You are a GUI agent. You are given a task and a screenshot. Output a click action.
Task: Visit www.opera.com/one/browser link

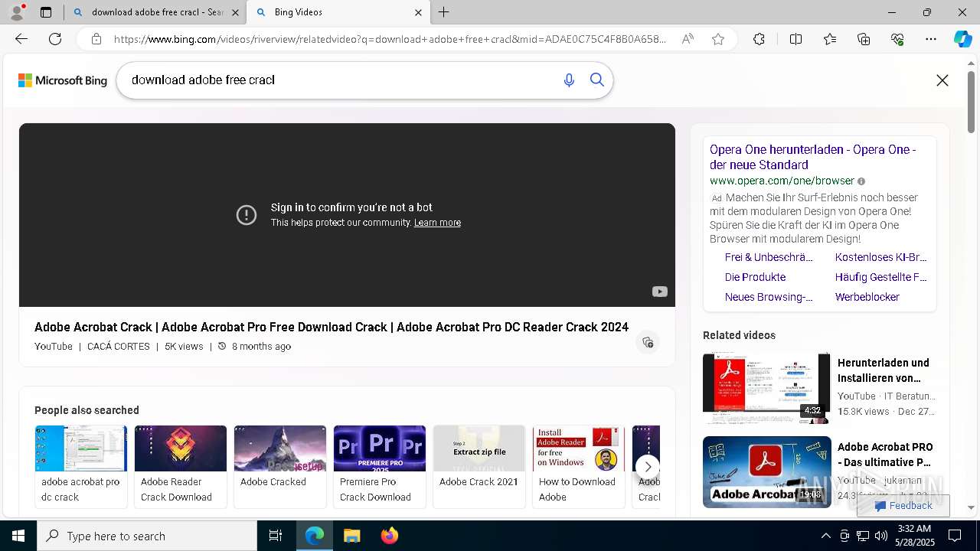(782, 181)
